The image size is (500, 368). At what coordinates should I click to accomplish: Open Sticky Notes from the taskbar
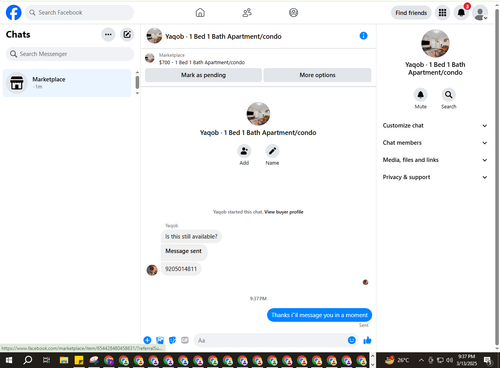tap(79, 360)
